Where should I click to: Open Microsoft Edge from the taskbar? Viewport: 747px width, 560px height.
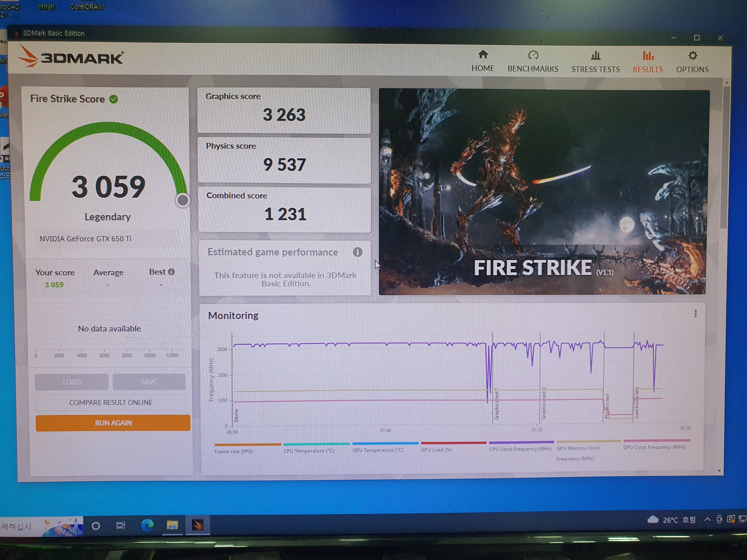click(x=147, y=525)
